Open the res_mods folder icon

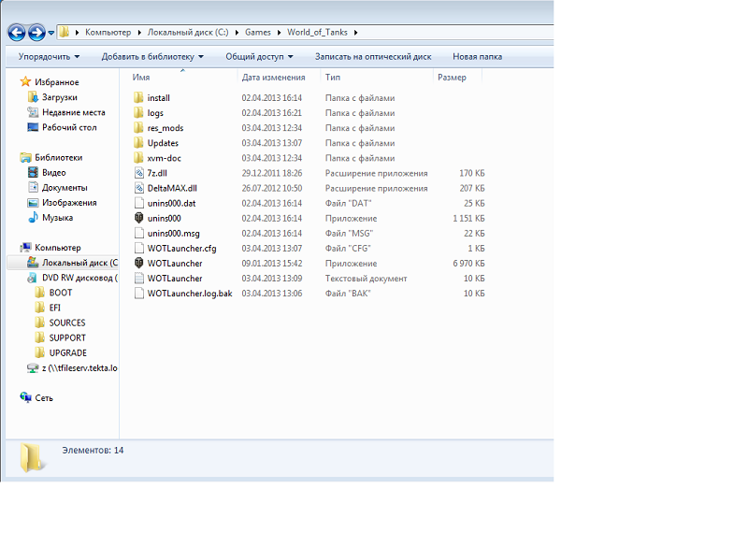139,128
